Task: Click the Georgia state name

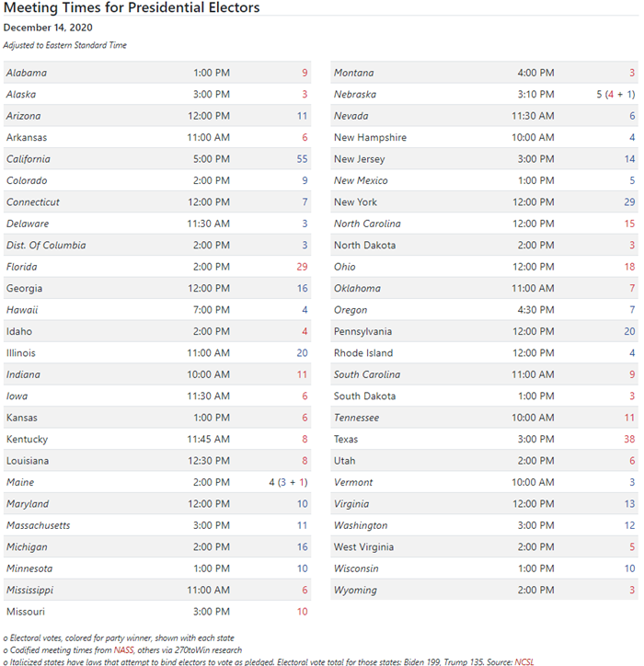Action: pyautogui.click(x=24, y=289)
